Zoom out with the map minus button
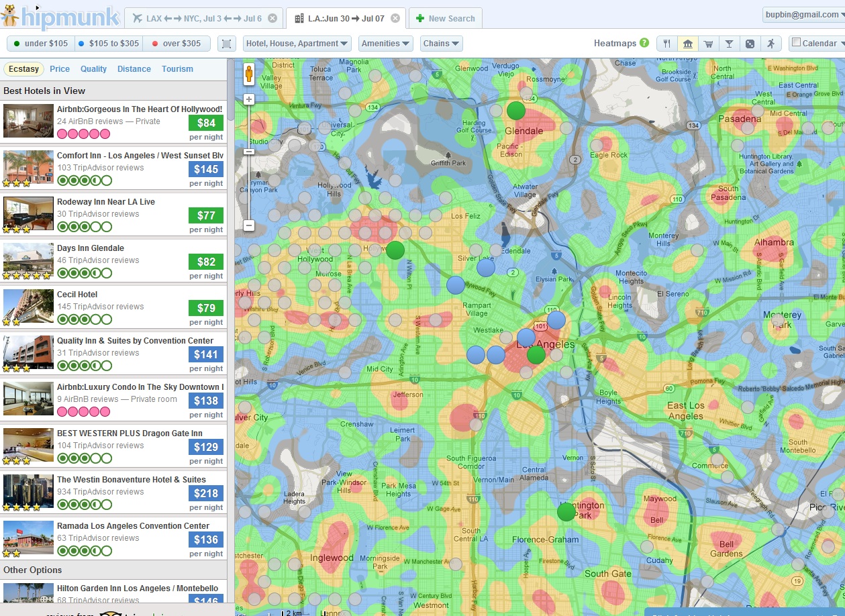Viewport: 845px width, 616px height. (x=249, y=225)
